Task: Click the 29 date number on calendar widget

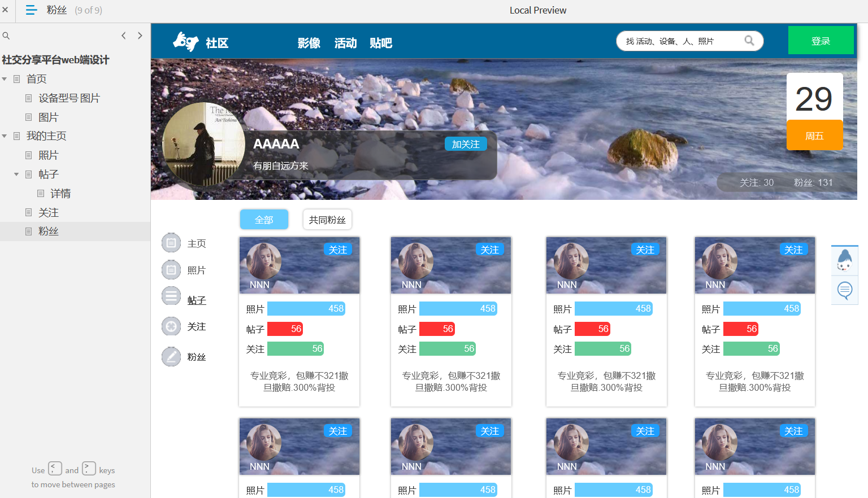Action: pos(814,99)
